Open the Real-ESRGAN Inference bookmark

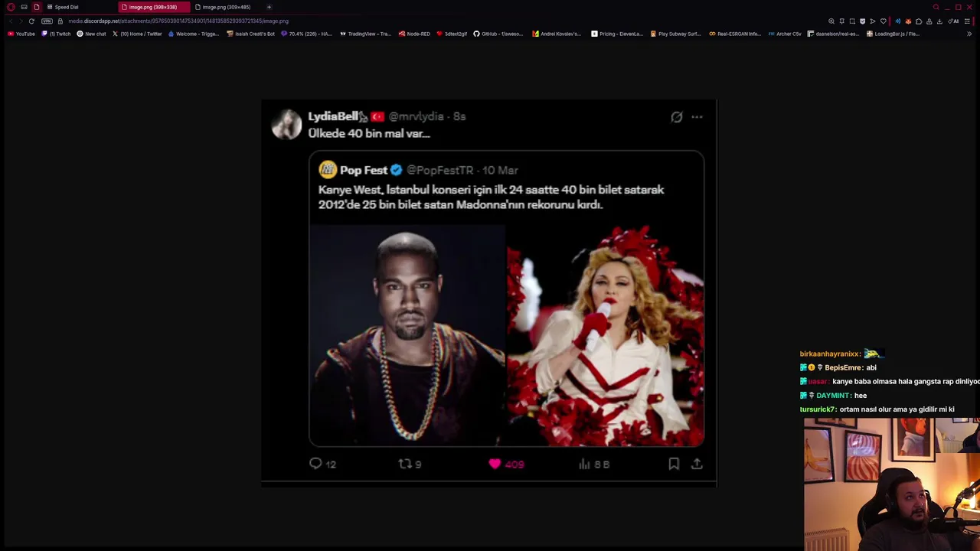pos(735,34)
